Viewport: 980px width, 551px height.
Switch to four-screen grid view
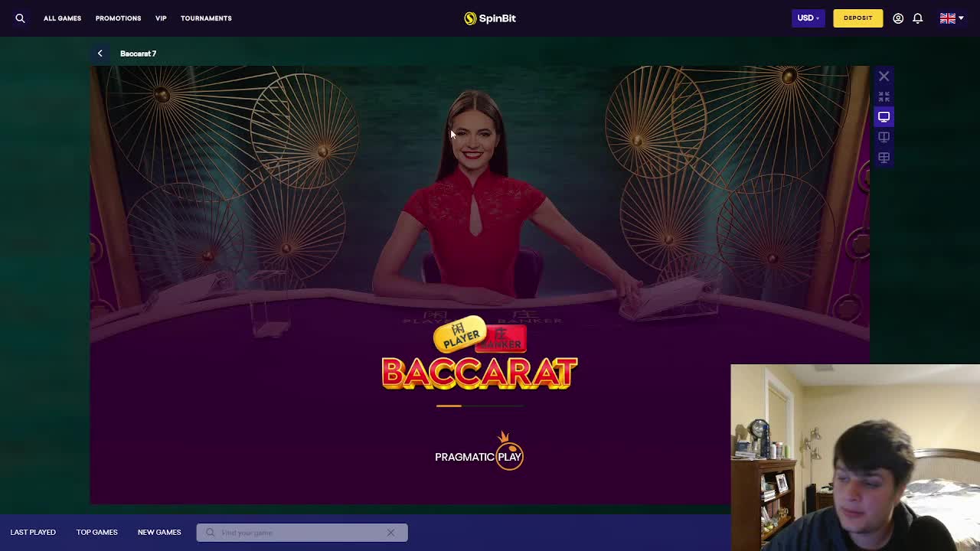pos(884,158)
